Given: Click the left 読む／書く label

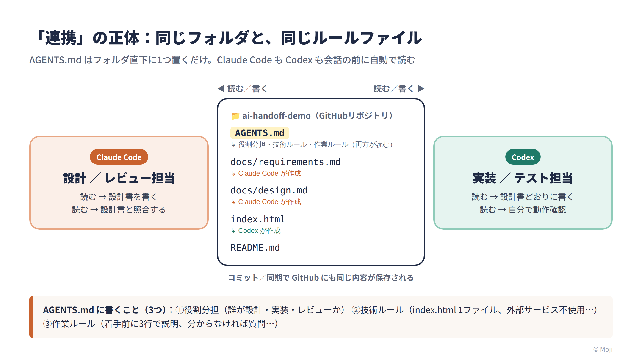Looking at the screenshot, I should (x=247, y=88).
